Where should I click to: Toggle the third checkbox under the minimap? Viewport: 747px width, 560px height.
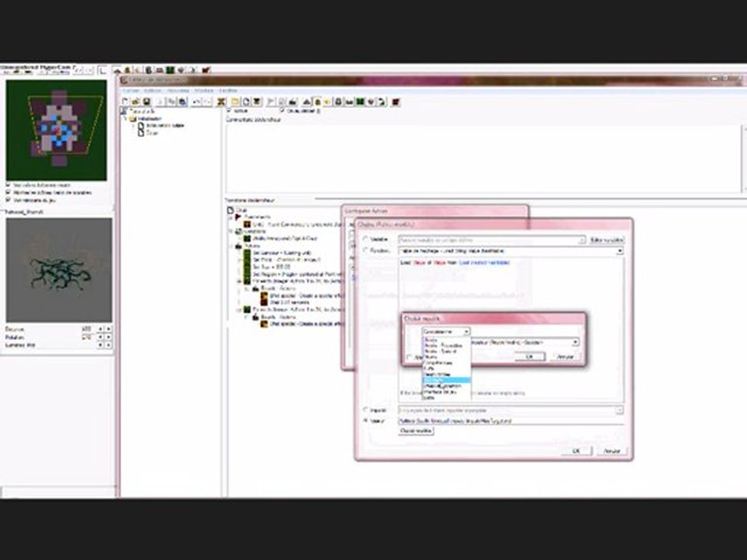(8, 200)
